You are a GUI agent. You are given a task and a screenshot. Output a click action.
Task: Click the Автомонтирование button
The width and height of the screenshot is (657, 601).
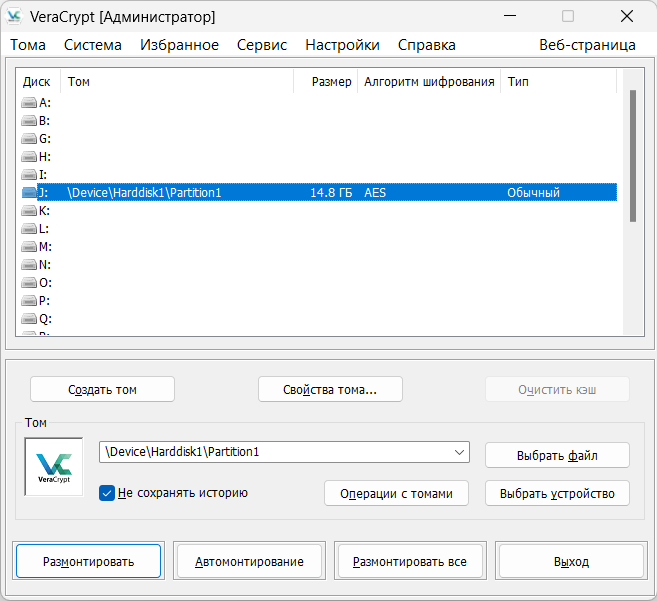249,561
